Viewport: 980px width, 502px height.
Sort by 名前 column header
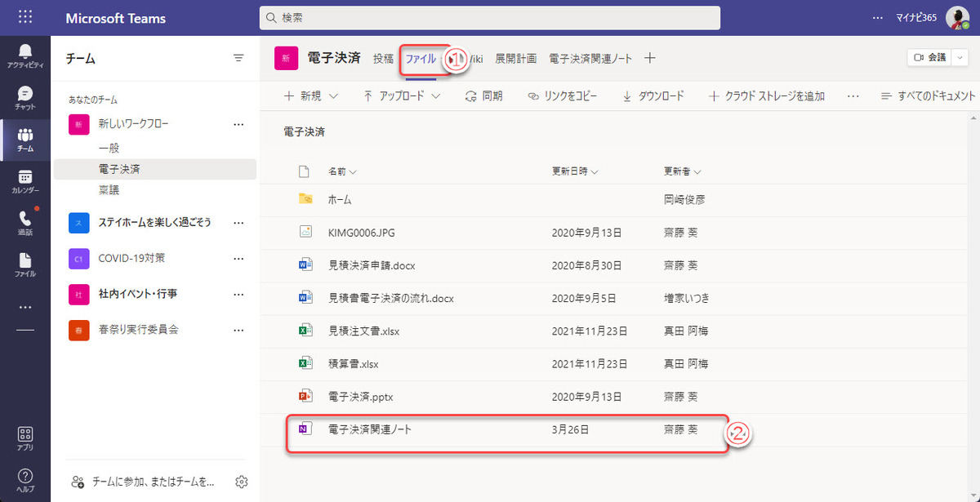pyautogui.click(x=342, y=171)
